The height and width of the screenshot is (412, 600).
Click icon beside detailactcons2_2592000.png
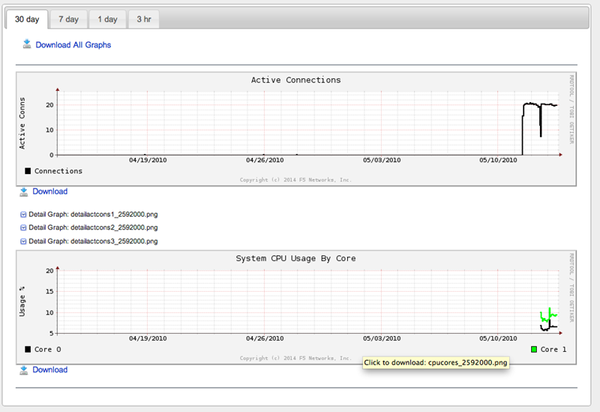[23, 228]
